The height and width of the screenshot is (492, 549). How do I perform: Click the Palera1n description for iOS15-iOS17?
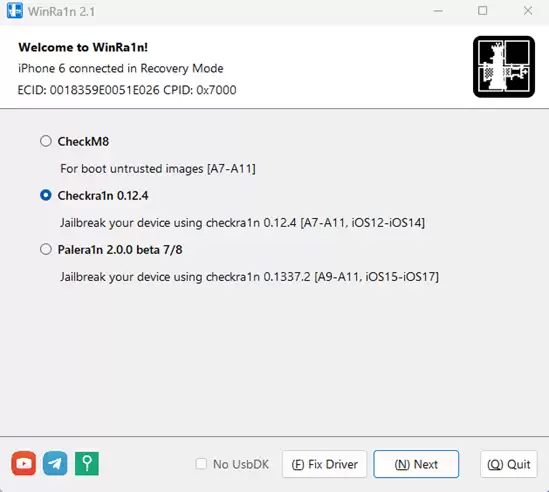(249, 277)
